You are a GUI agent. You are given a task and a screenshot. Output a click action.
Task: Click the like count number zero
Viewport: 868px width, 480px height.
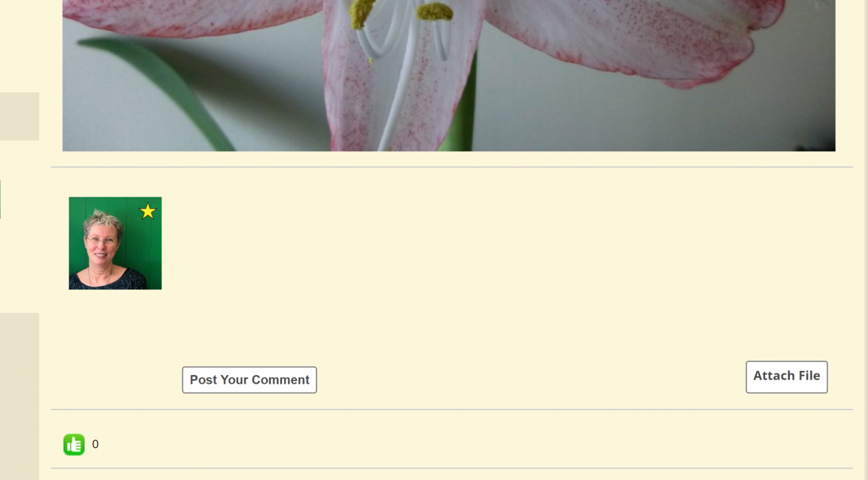click(96, 445)
